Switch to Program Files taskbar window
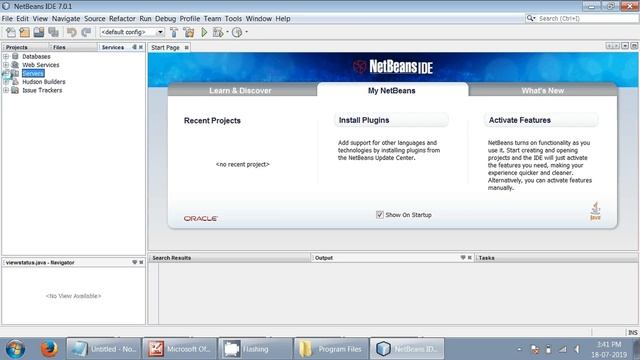 (x=331, y=349)
